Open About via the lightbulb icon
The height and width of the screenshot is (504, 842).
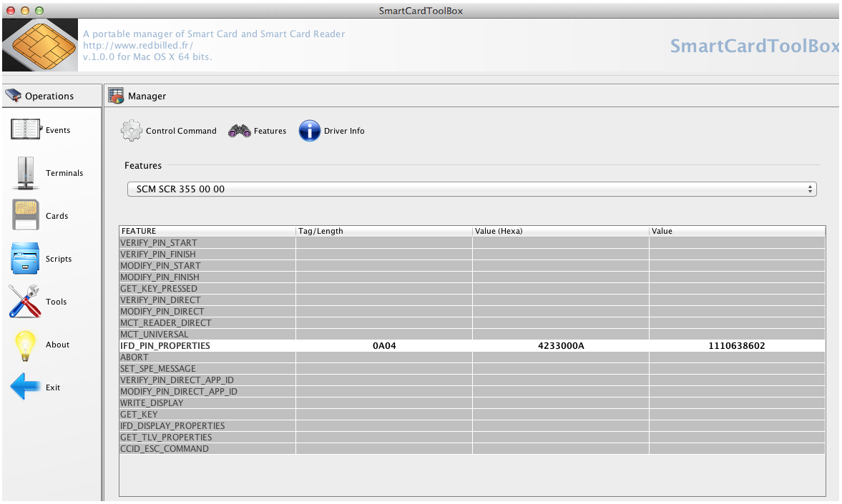(26, 345)
